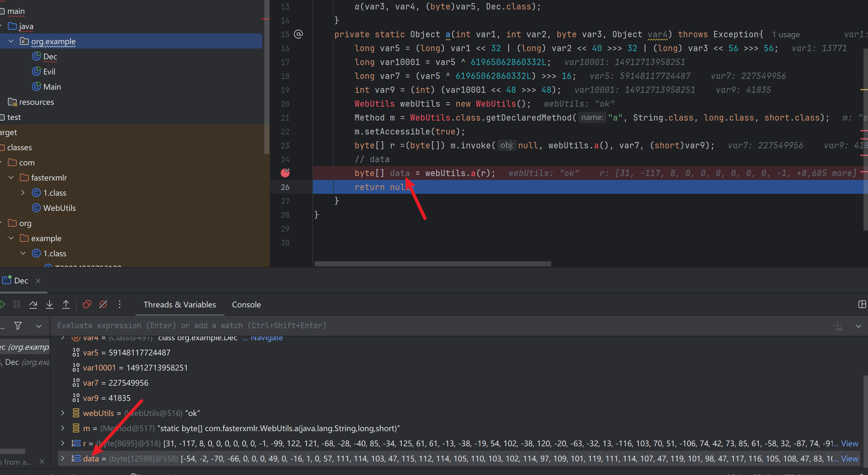Open Main class in project tree
This screenshot has width=868, height=475.
coord(52,87)
